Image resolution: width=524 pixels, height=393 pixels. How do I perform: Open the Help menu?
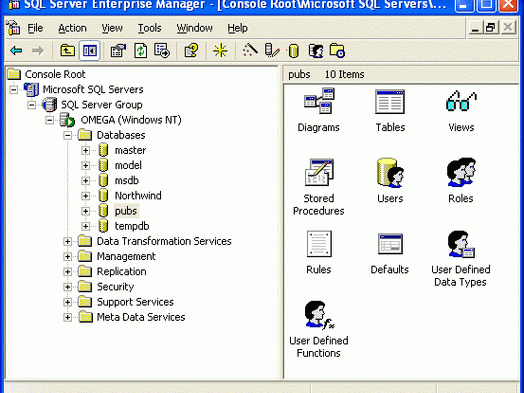point(237,28)
